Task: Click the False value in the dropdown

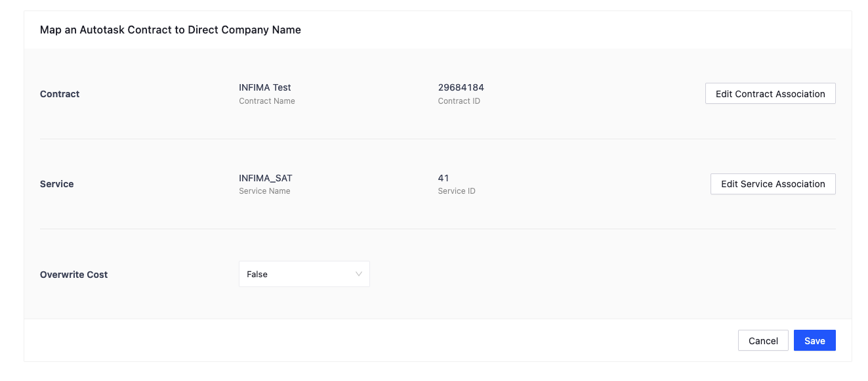Action: [x=257, y=275]
